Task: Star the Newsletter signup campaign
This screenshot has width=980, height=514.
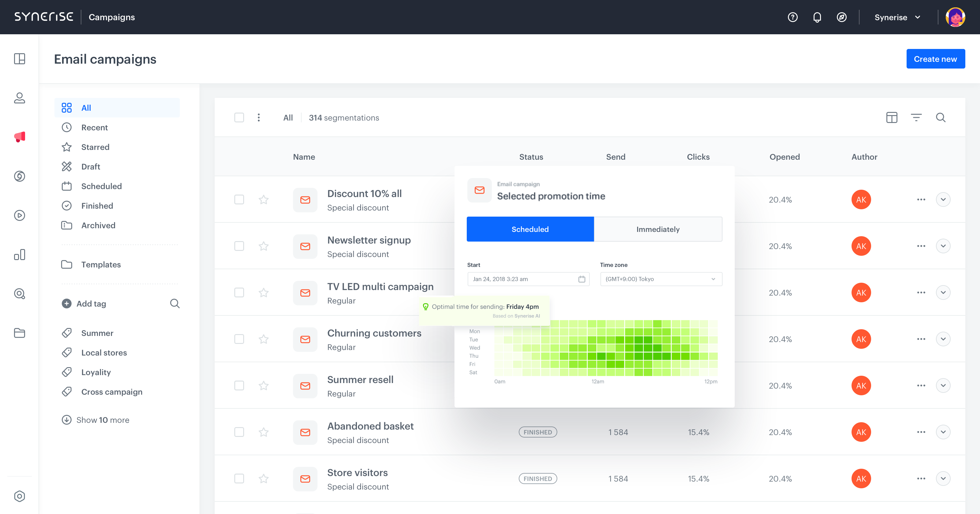Action: tap(264, 246)
